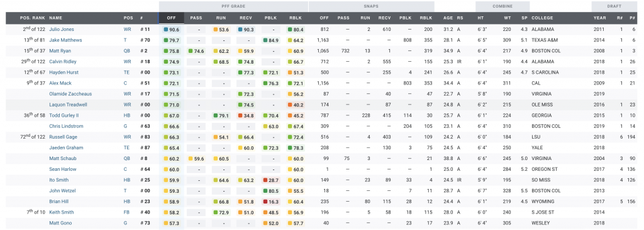Open Julio Jones player page

(x=62, y=30)
